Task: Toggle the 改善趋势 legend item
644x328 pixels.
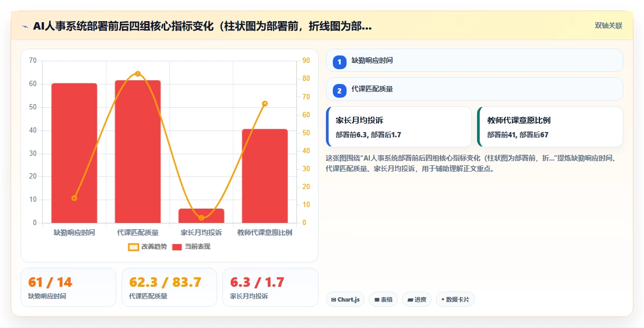Action: pos(147,247)
